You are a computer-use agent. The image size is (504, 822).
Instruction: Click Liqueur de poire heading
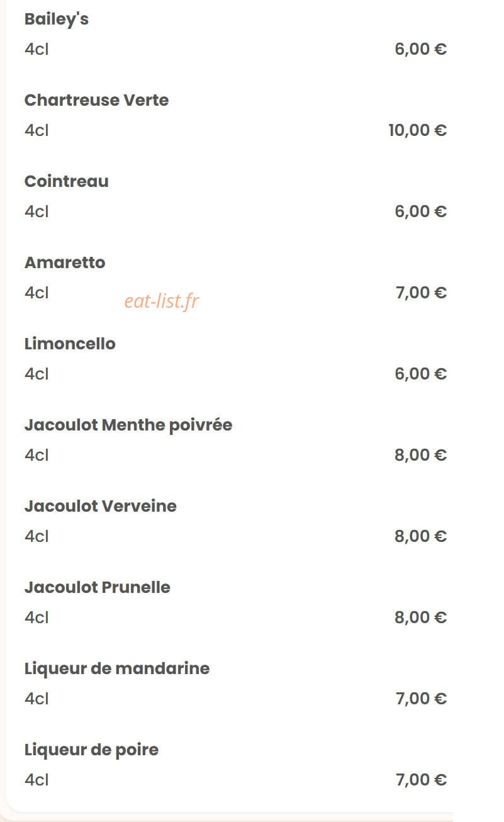click(x=91, y=750)
